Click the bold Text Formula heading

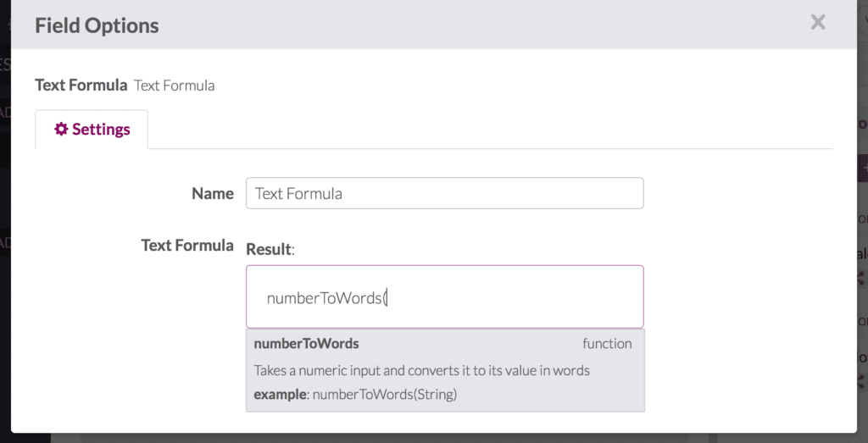tap(81, 85)
